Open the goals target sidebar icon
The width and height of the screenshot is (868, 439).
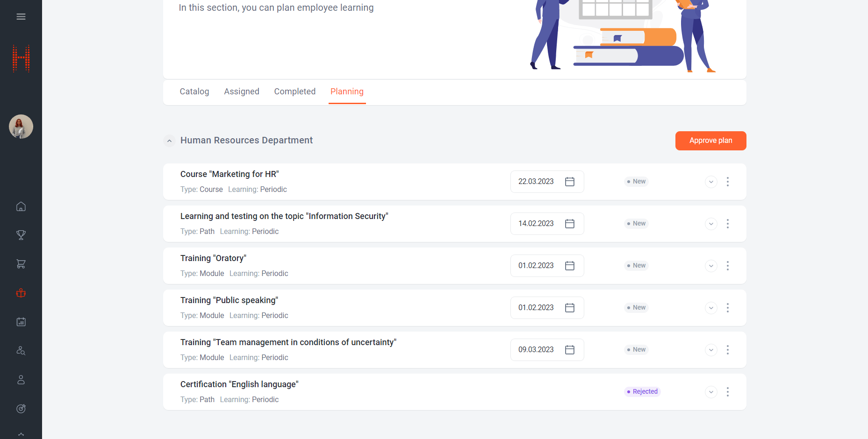click(21, 409)
